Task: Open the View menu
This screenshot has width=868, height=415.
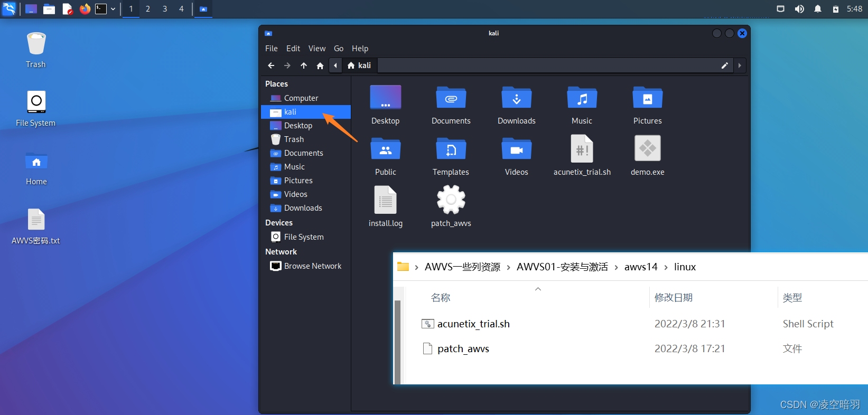Action: tap(317, 49)
